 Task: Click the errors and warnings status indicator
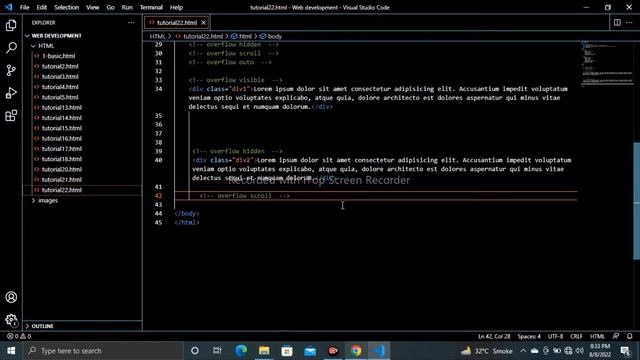(19, 336)
